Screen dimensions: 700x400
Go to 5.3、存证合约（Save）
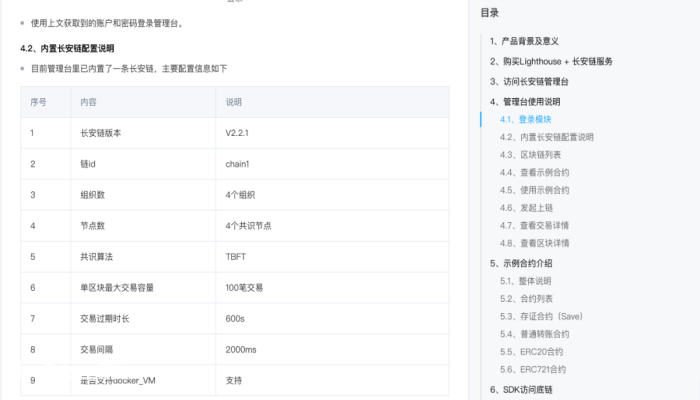point(542,317)
